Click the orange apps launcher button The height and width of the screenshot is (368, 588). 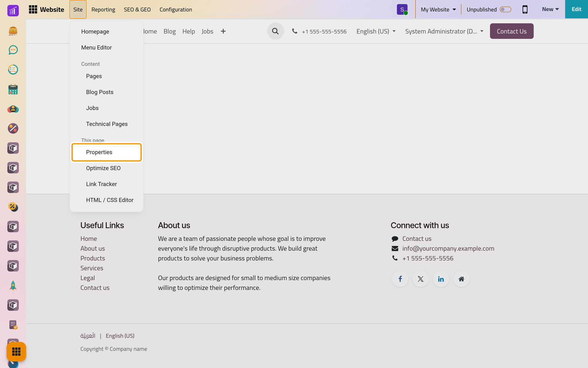[16, 351]
